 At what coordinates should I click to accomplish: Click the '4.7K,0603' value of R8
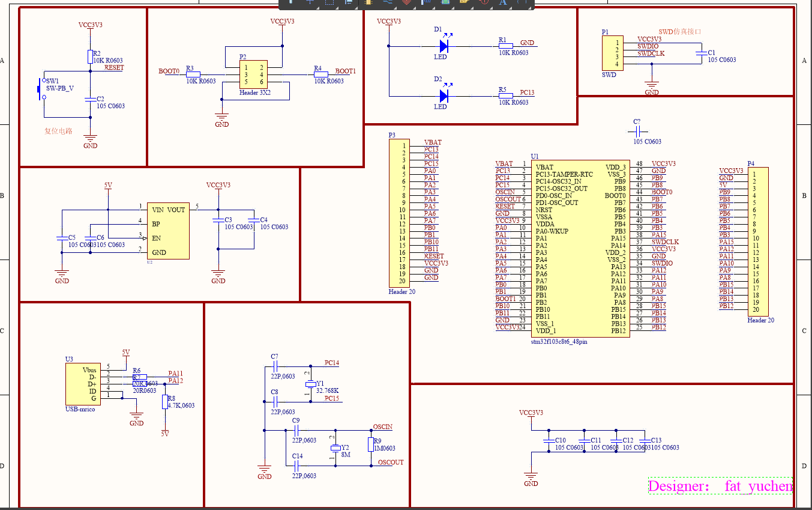point(181,405)
